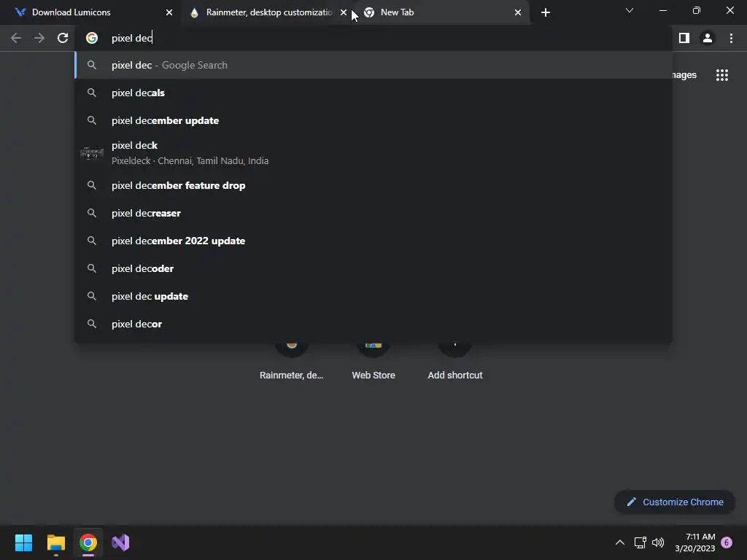Open the Windows Start menu
The height and width of the screenshot is (560, 747).
click(23, 542)
